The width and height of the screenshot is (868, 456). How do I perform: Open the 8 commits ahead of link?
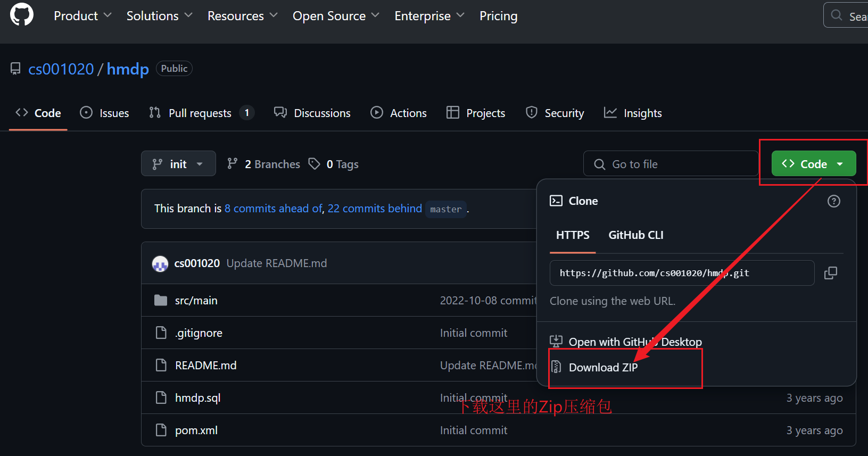pos(274,209)
